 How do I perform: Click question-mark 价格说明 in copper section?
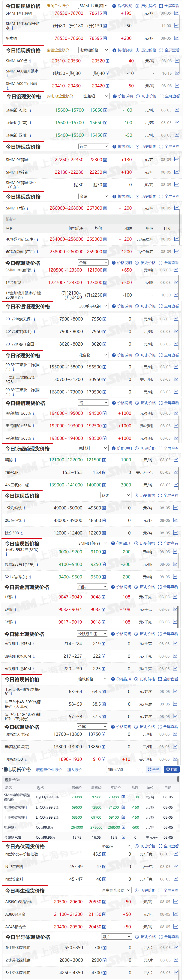point(122,6)
